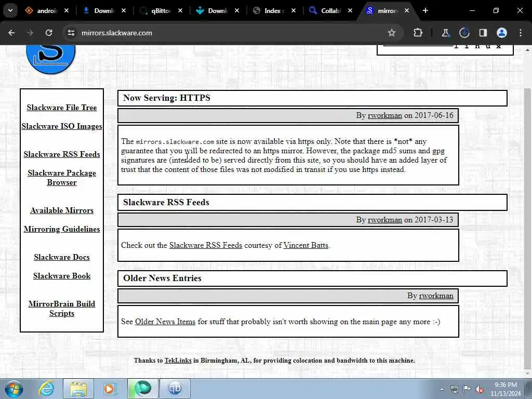Reload the current page

click(49, 33)
